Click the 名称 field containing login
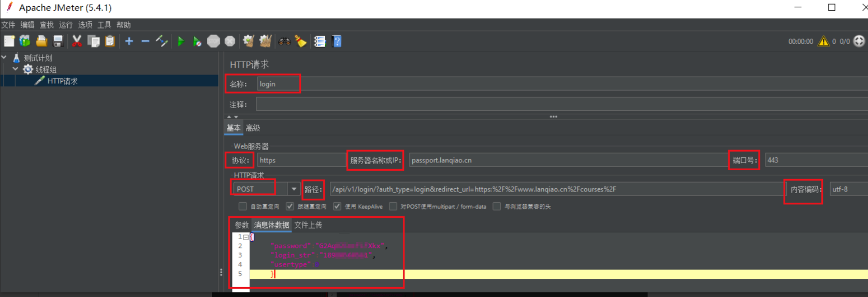The width and height of the screenshot is (868, 297). 562,84
